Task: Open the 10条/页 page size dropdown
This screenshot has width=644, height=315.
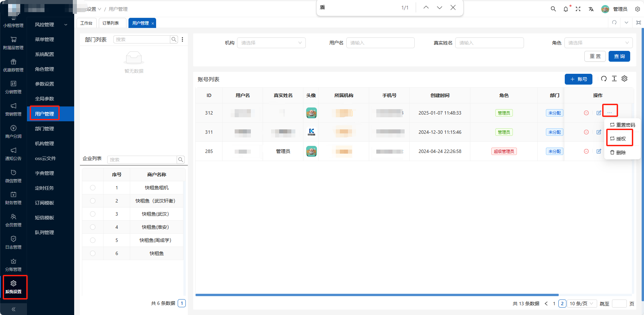Action: click(x=582, y=304)
